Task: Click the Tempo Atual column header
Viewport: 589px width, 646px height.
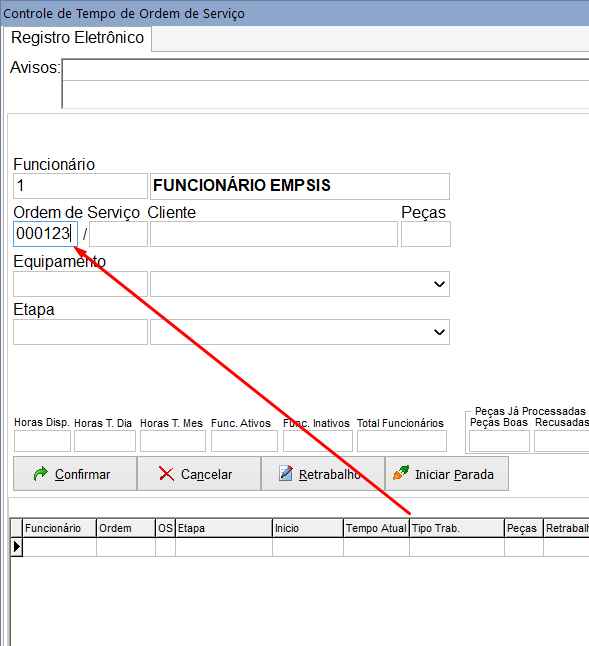Action: [376, 528]
